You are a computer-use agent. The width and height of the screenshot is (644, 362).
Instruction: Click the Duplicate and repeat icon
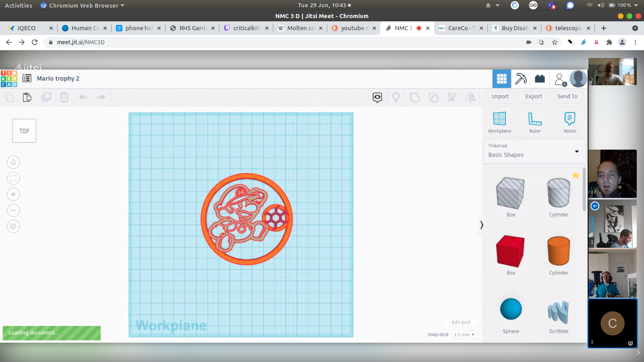(46, 97)
